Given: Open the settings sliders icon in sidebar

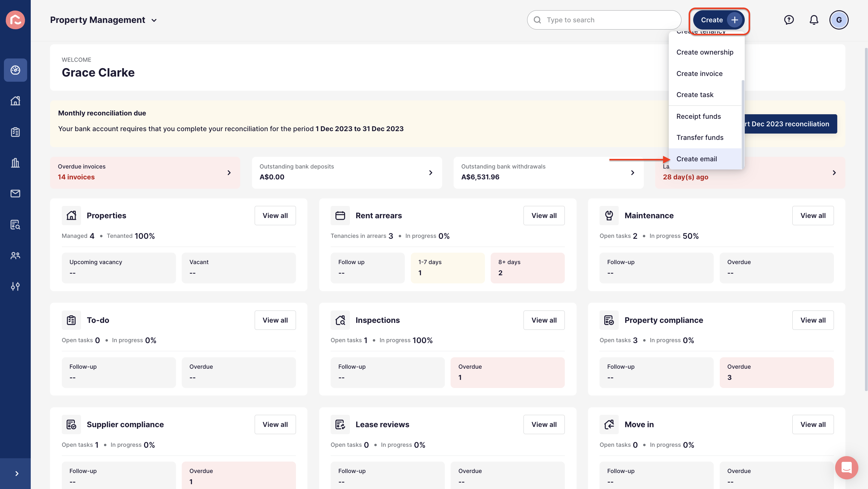Looking at the screenshot, I should [x=15, y=286].
